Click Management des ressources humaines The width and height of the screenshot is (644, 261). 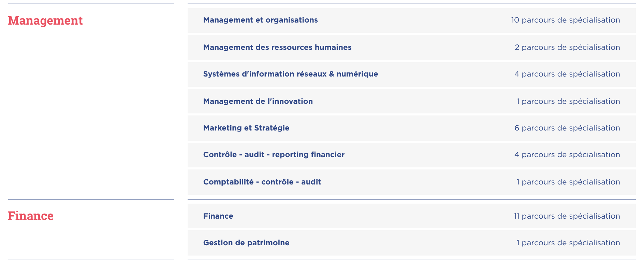click(277, 47)
